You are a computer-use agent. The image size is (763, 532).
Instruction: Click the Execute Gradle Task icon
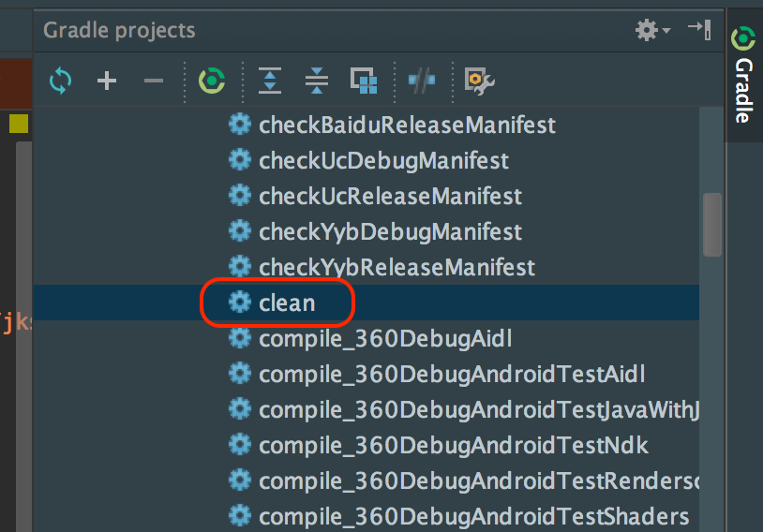point(212,81)
